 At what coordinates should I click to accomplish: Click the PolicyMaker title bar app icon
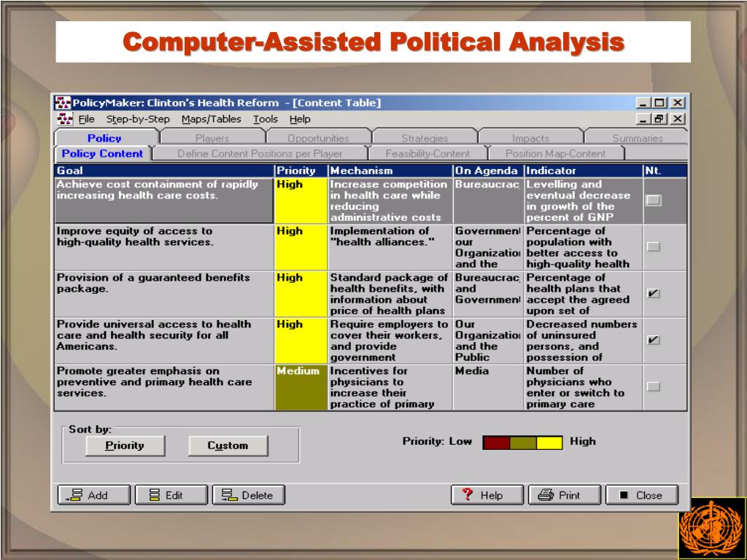[x=63, y=103]
